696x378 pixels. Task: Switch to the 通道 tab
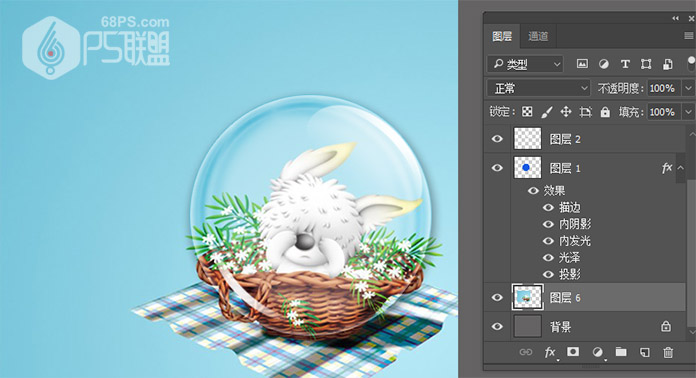point(538,36)
